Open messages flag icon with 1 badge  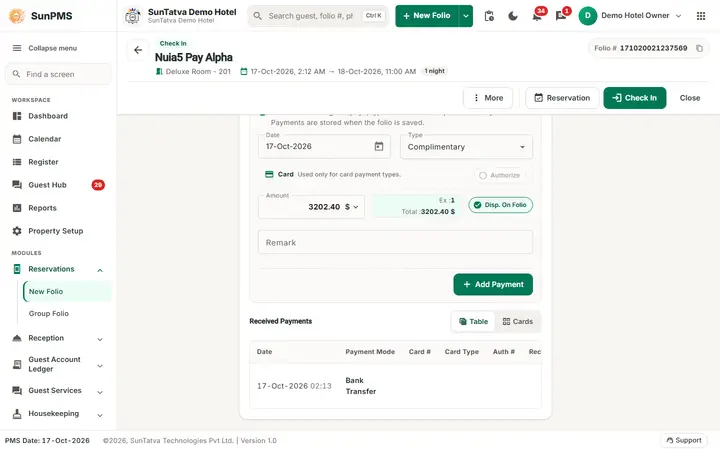561,16
